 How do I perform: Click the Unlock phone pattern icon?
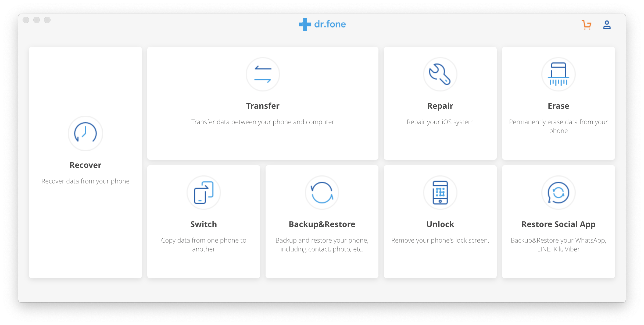pos(440,193)
